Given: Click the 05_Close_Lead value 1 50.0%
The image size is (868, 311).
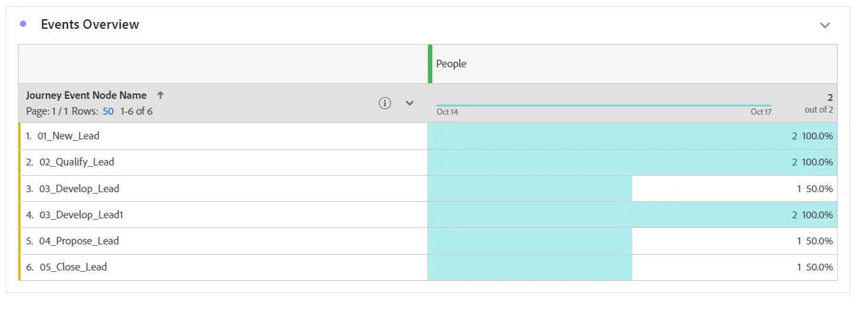Looking at the screenshot, I should [815, 267].
